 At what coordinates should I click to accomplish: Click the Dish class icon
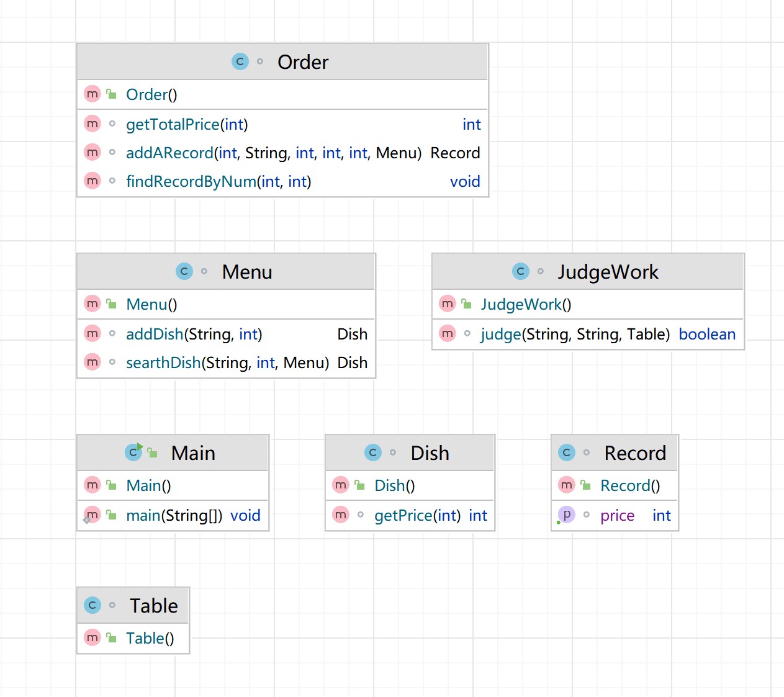373,452
